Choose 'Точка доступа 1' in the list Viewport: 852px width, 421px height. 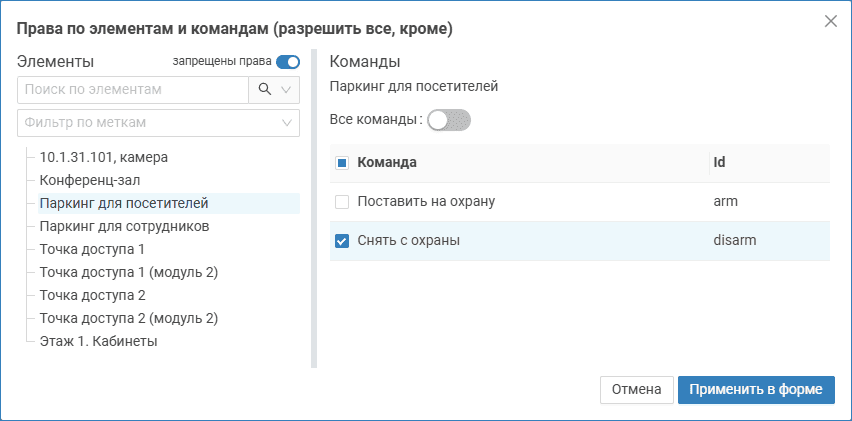click(92, 250)
